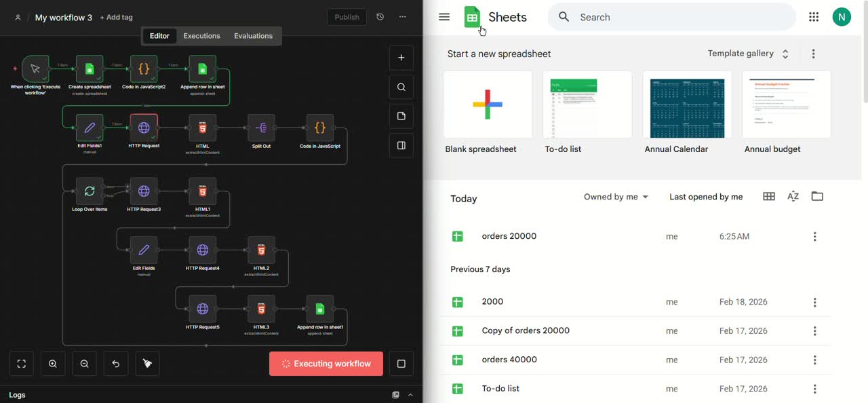Open the Google account avatar N
868x403 pixels.
[x=842, y=17]
